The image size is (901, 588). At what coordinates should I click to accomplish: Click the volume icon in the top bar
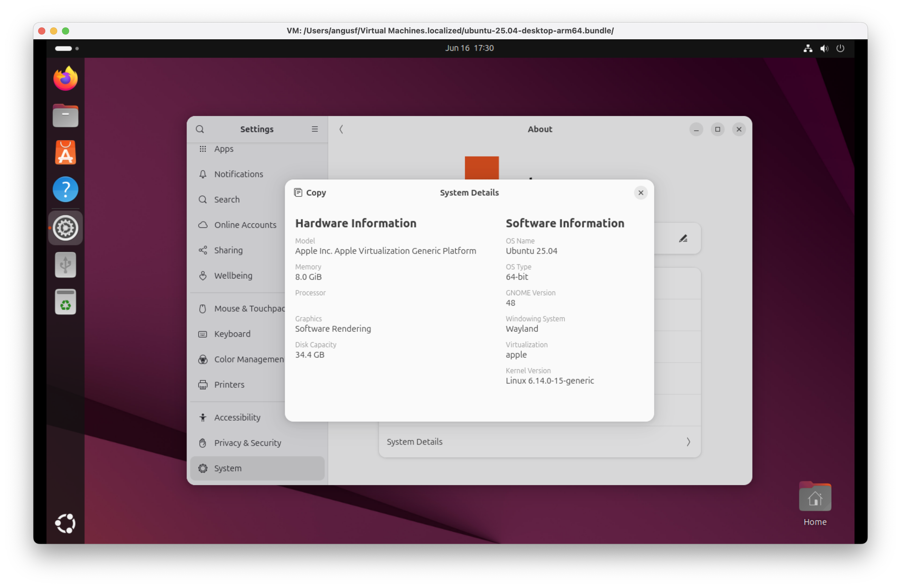[x=824, y=48]
